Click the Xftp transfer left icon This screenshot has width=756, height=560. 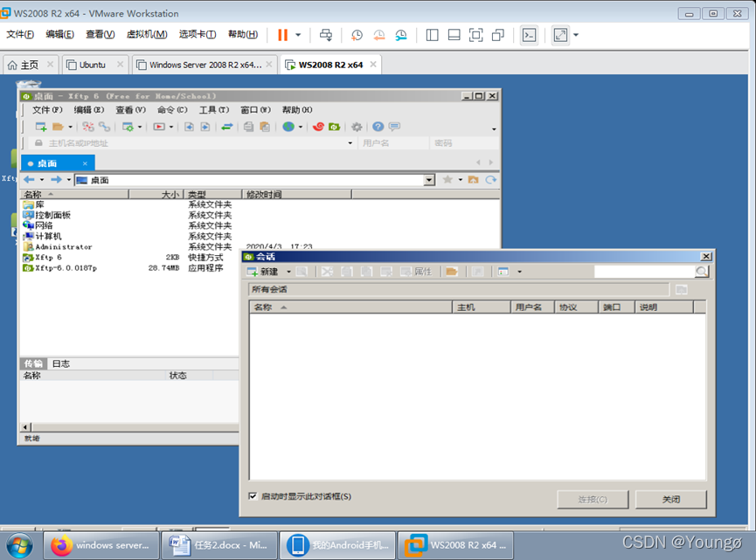(189, 127)
